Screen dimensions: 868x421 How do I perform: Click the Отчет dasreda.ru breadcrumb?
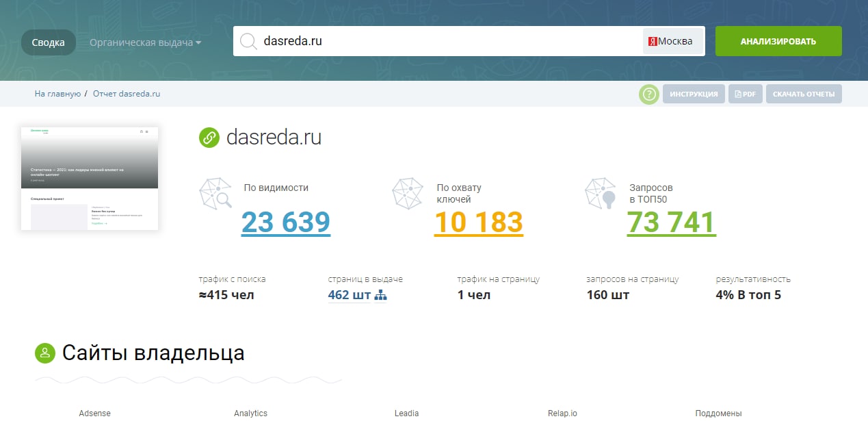click(x=127, y=94)
